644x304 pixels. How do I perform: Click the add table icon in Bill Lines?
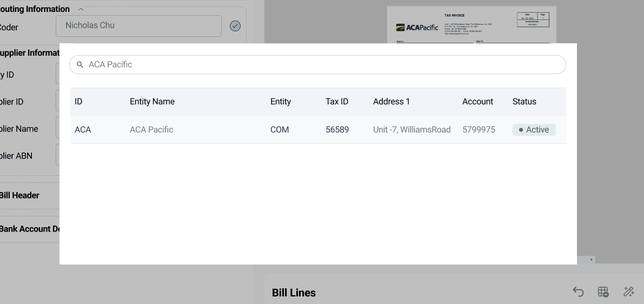coord(603,292)
